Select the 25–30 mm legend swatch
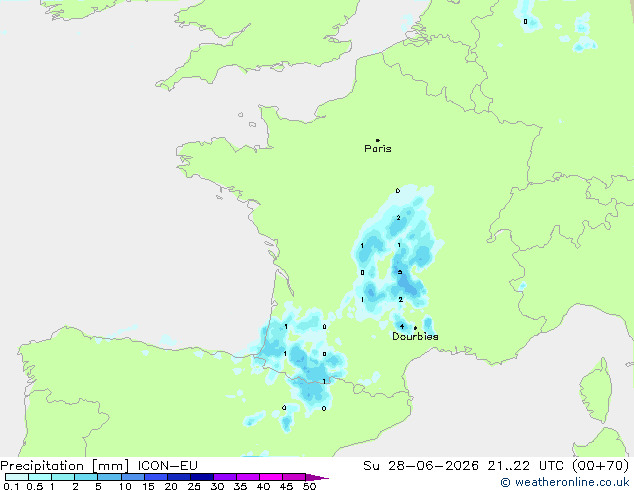This screenshot has width=634, height=490. pyautogui.click(x=201, y=477)
